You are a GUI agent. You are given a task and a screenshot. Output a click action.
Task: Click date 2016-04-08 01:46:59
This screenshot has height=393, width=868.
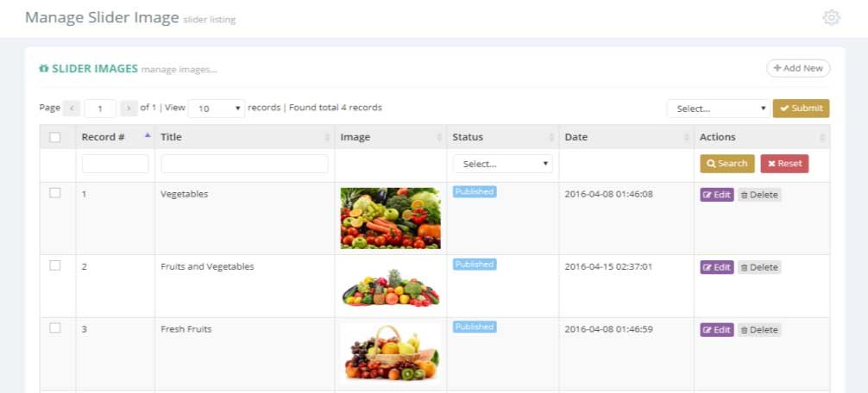point(608,329)
